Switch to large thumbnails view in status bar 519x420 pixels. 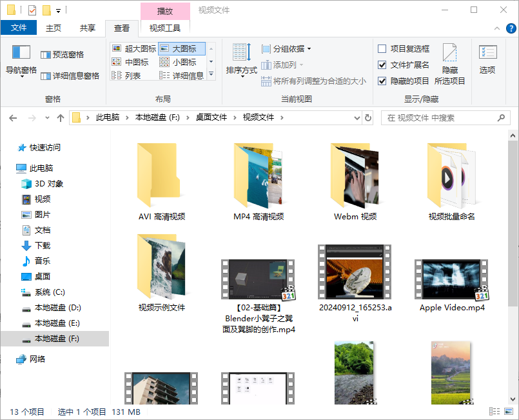(509, 412)
